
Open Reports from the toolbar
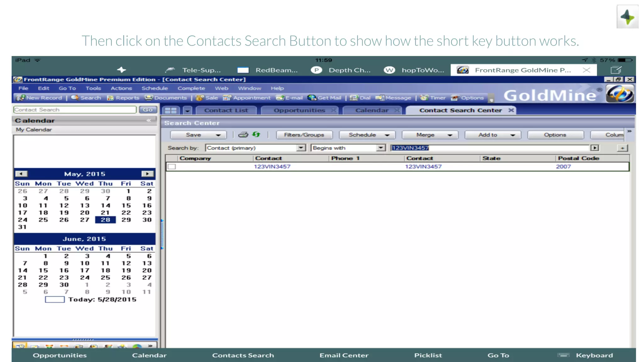pos(123,98)
